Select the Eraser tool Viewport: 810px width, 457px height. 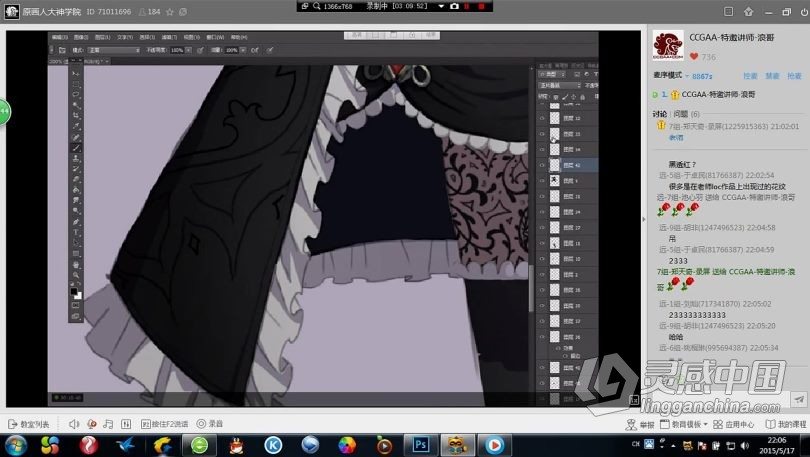[x=76, y=180]
